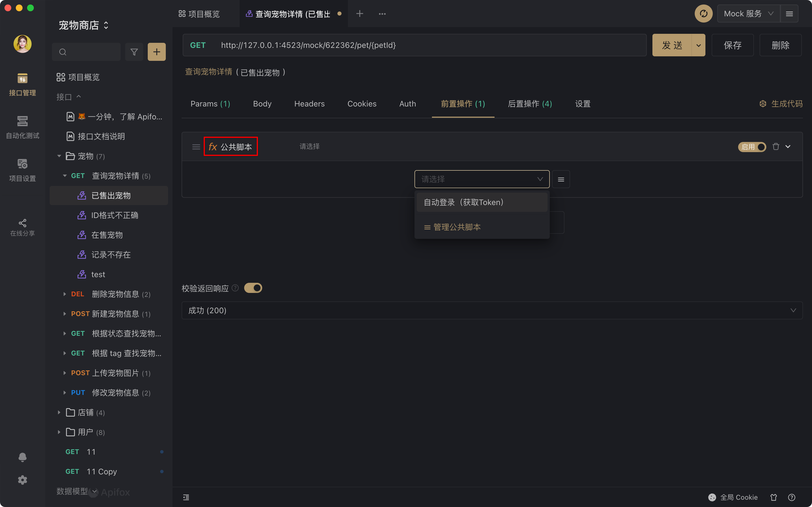Click the plus button to add an API

point(157,52)
